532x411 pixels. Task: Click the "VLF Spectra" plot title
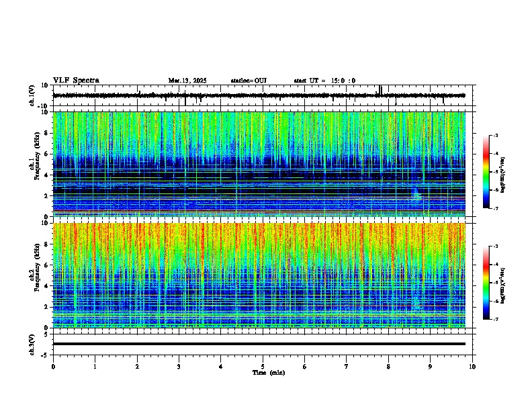click(x=76, y=81)
